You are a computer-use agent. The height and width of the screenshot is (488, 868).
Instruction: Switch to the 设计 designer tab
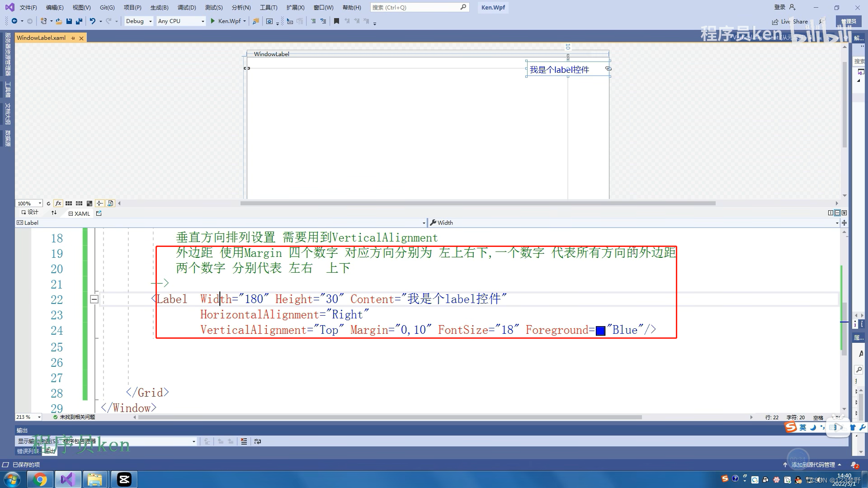[30, 212]
